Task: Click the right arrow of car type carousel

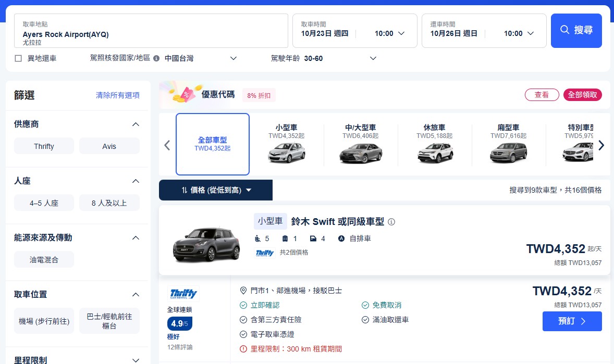Action: pos(601,145)
